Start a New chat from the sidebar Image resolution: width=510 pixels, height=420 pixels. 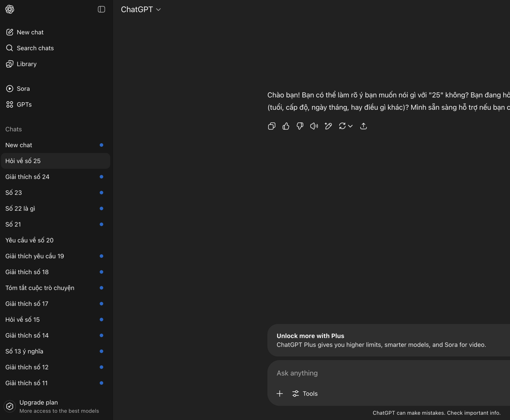coord(56,32)
